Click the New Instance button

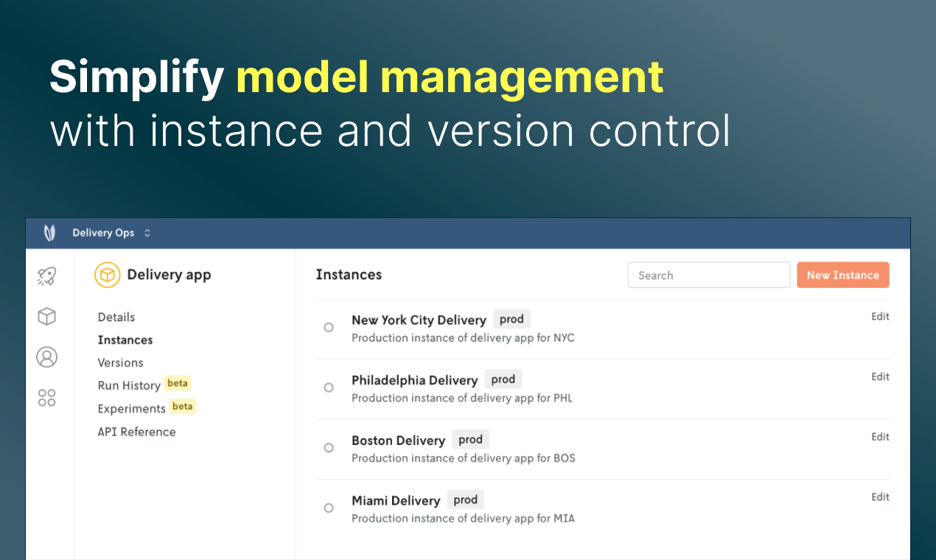842,275
